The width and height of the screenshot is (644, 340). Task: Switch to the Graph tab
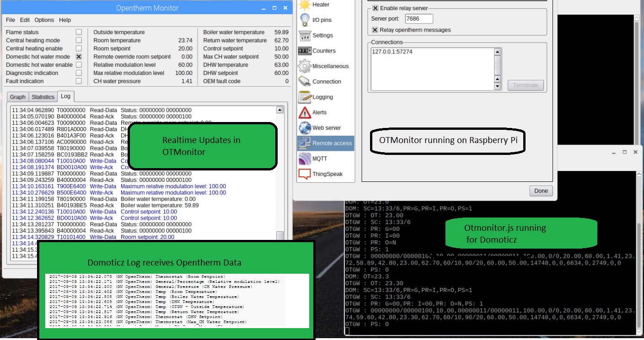point(18,97)
